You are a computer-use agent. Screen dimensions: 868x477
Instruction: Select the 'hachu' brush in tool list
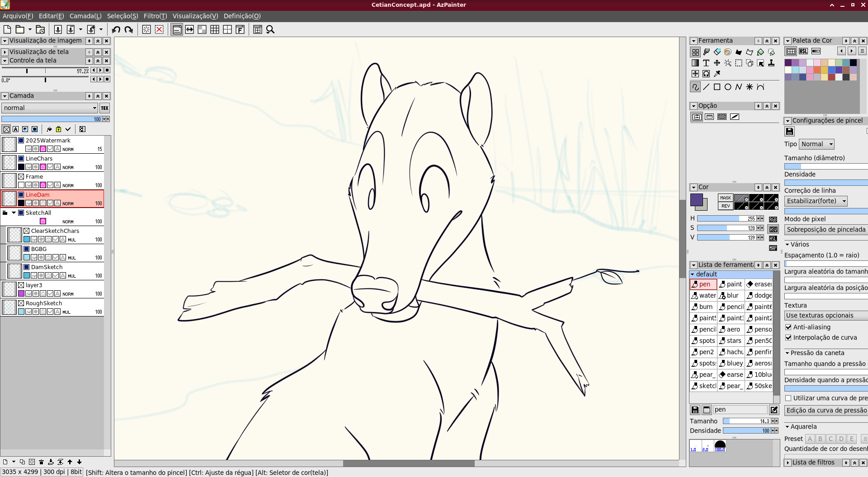731,352
